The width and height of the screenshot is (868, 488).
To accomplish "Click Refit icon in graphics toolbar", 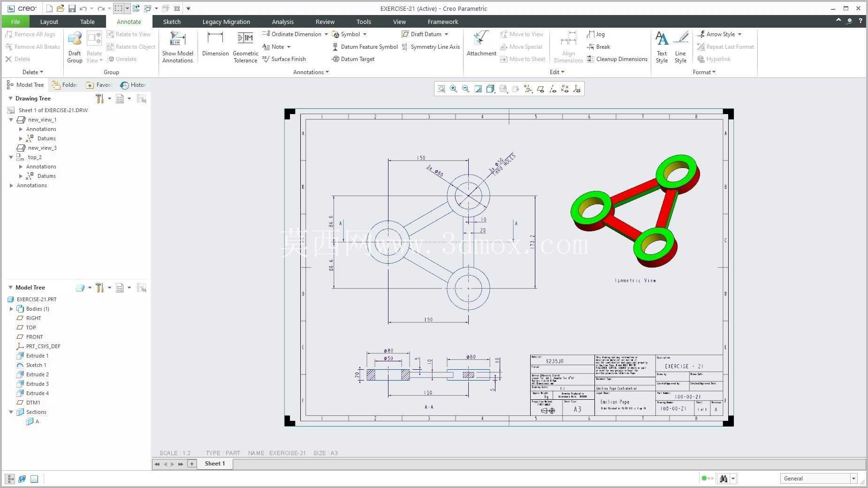I will tap(442, 89).
